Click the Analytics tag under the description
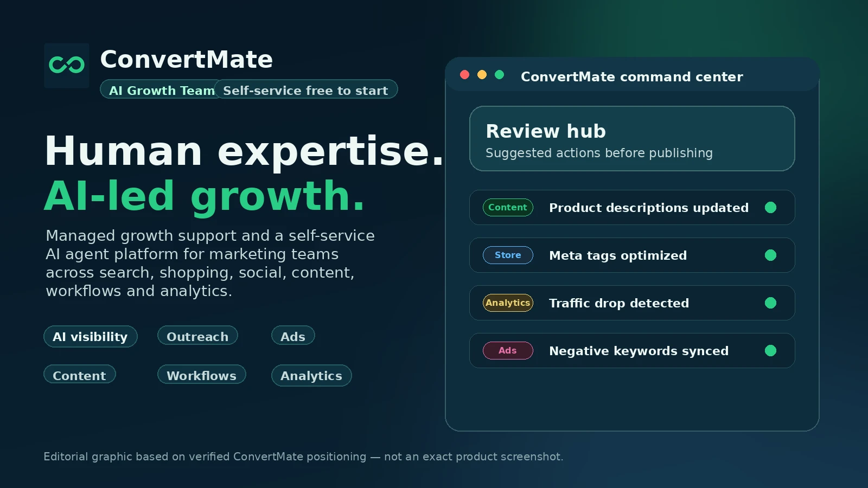868x488 pixels. 311,376
